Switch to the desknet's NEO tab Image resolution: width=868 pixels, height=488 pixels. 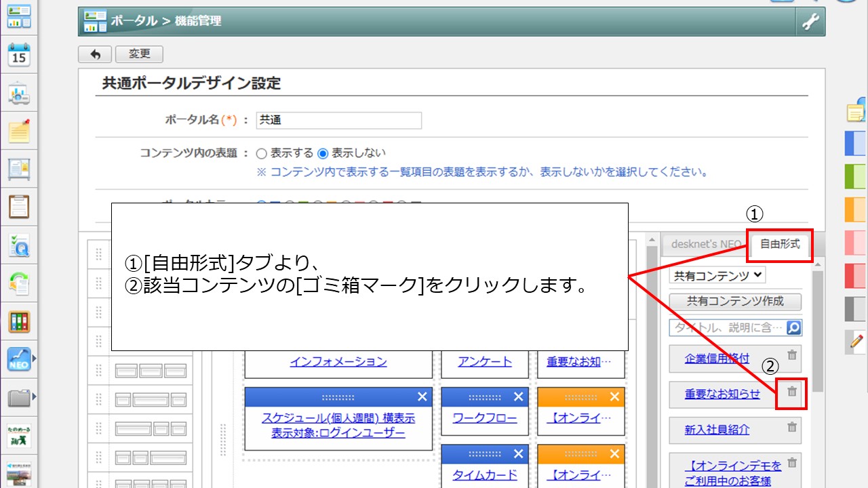point(705,244)
